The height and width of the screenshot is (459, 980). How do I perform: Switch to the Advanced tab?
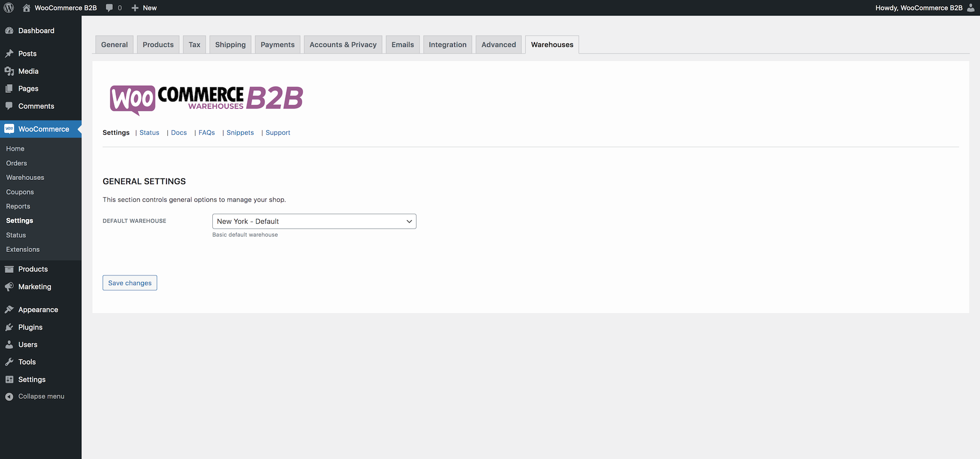point(498,44)
